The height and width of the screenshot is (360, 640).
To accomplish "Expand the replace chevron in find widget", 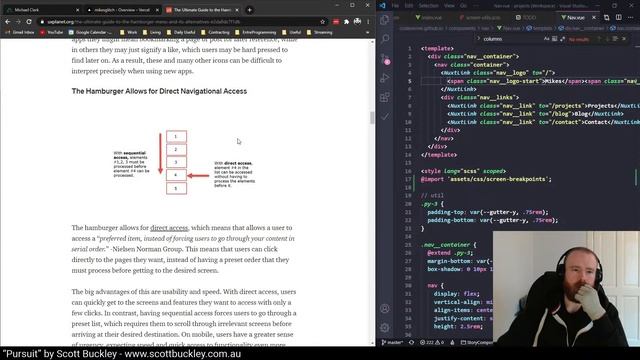I will point(479,39).
